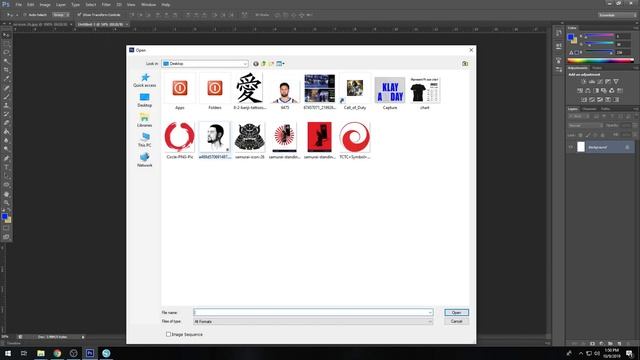
Task: Open the Window menu
Action: [x=148, y=4]
